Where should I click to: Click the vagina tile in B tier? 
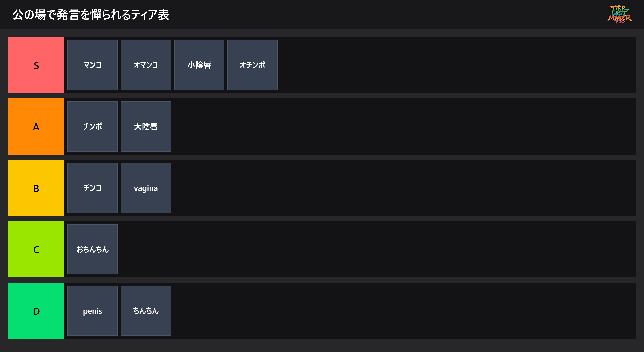(x=146, y=188)
